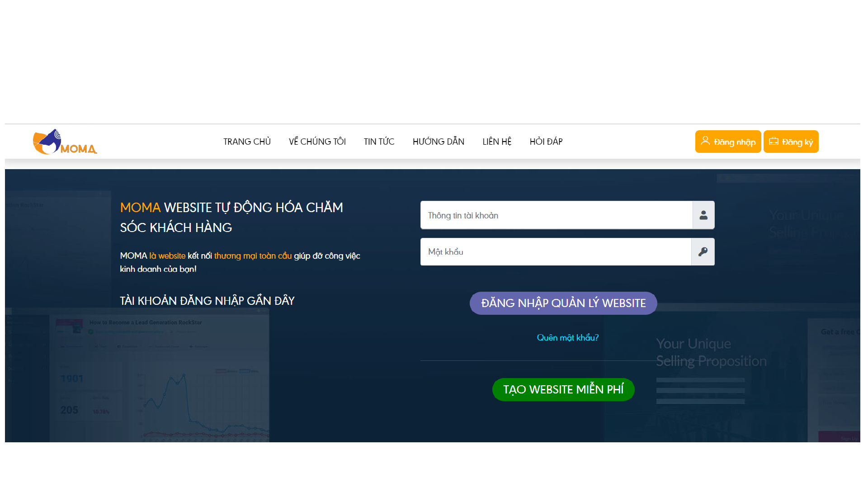
Task: Click the user icon beside account field
Action: [x=703, y=215]
